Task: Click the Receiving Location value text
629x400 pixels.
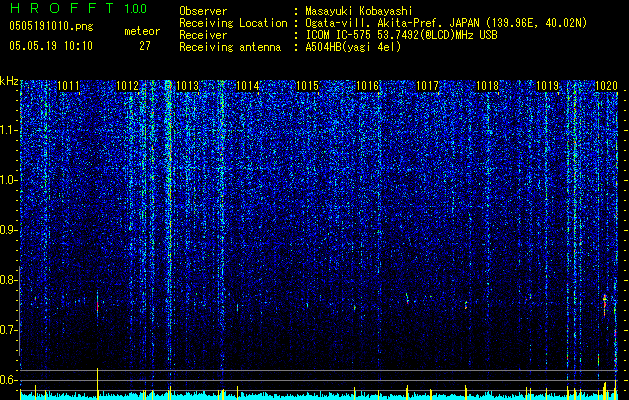Action: [446, 23]
